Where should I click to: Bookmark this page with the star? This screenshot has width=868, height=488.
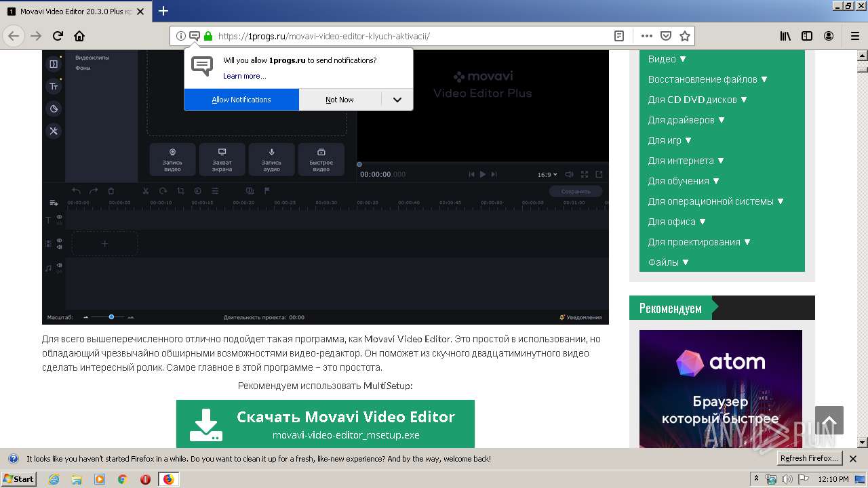click(685, 36)
